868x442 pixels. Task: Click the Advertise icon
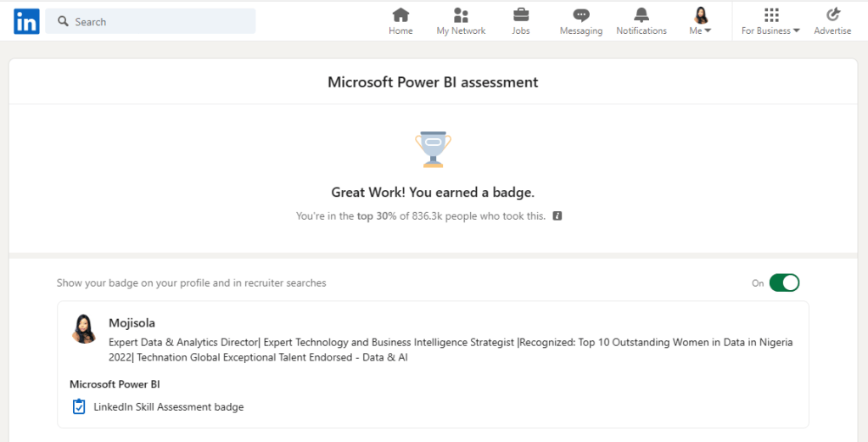coord(832,15)
